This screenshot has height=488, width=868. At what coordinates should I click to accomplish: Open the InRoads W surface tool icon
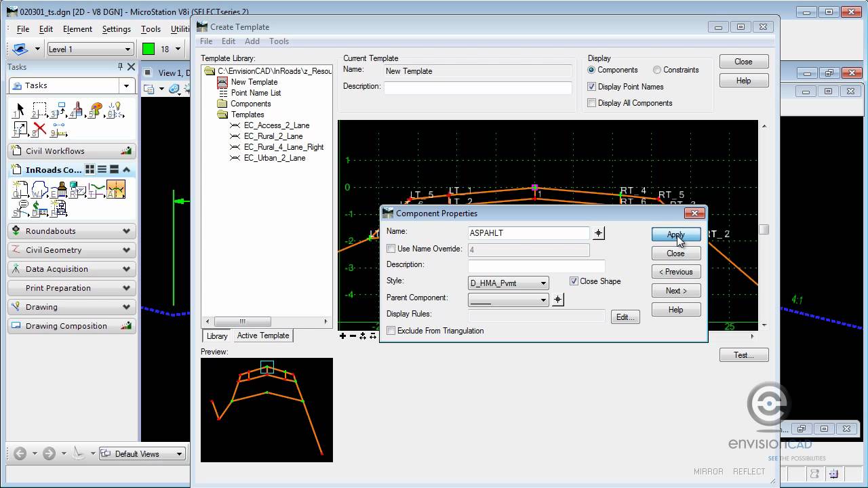39,190
